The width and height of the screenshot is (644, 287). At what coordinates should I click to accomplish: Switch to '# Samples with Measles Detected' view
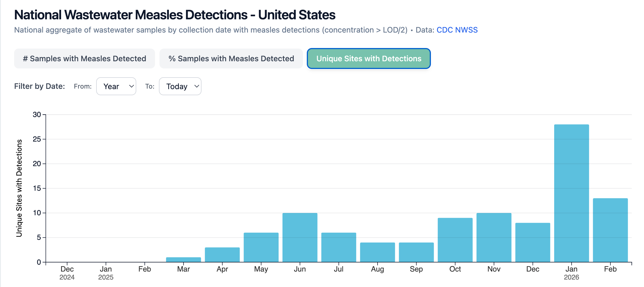[84, 59]
